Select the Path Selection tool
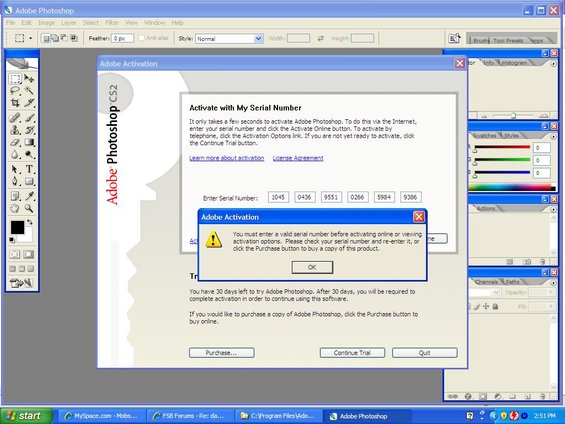The width and height of the screenshot is (565, 424). coord(15,169)
